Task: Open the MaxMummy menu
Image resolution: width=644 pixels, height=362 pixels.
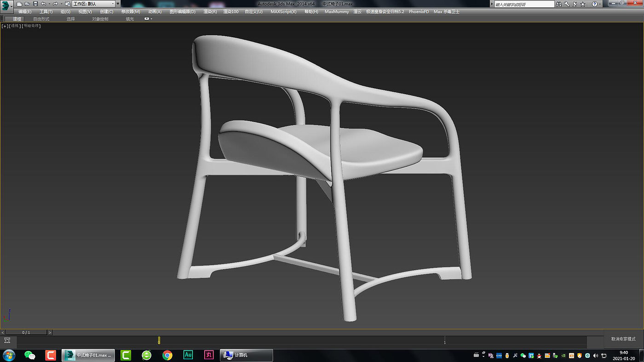Action: tap(337, 11)
